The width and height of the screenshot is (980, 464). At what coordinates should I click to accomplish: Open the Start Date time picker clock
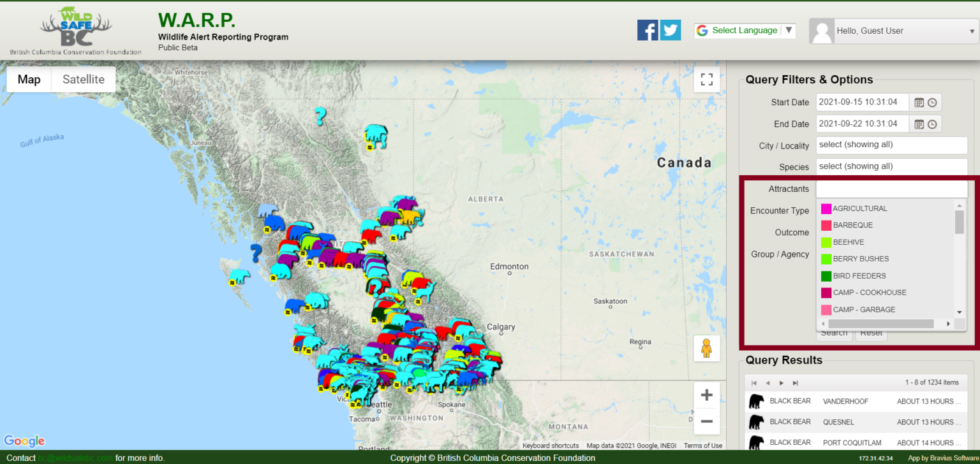point(933,102)
